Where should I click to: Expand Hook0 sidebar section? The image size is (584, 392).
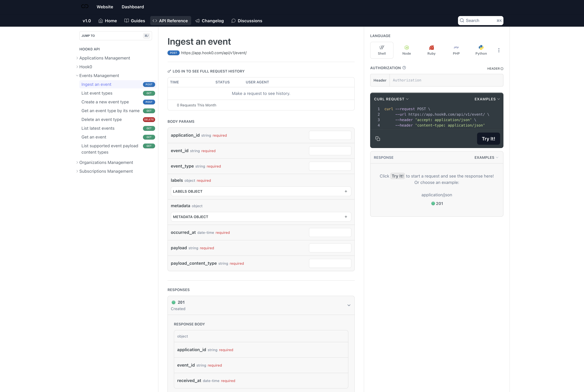coord(77,67)
